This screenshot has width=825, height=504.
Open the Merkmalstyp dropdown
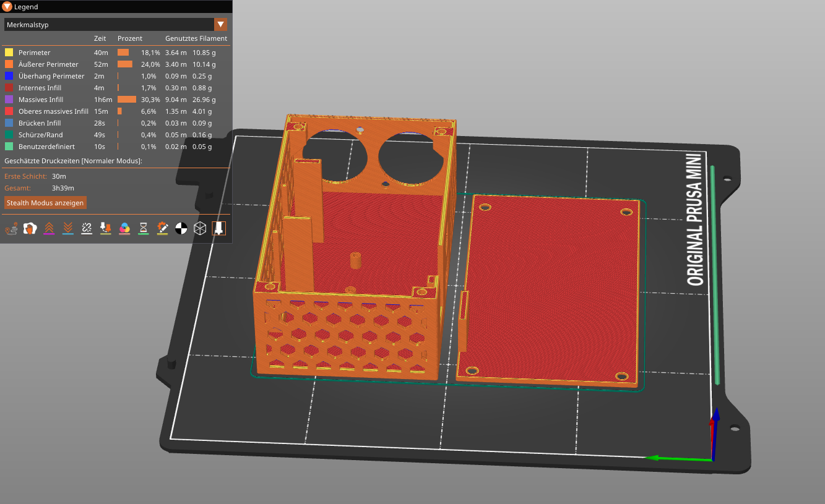click(220, 24)
